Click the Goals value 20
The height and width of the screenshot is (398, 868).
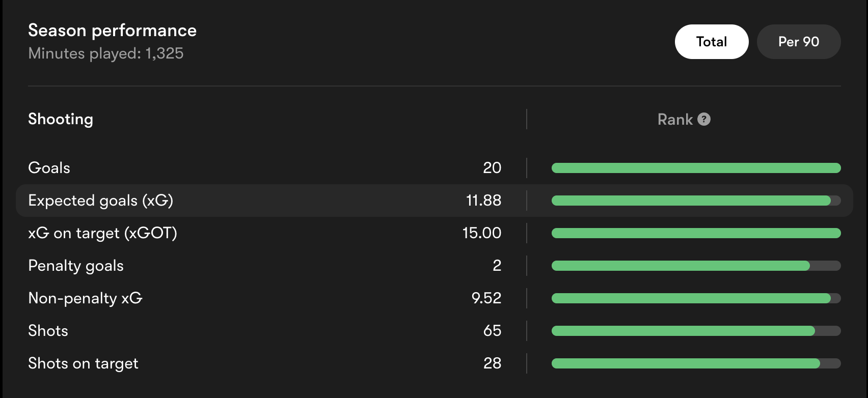coord(492,168)
